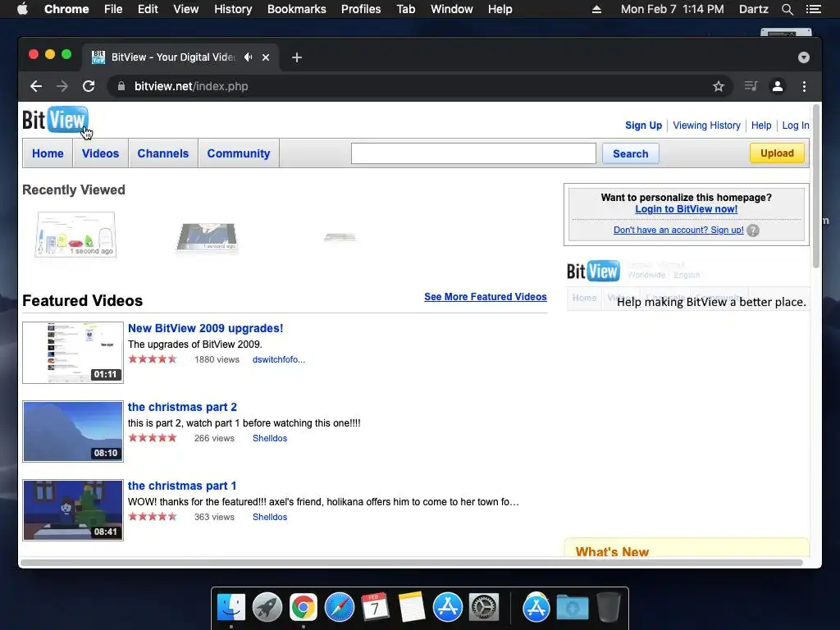840x630 pixels.
Task: Open the christmas part 1 title
Action: point(182,486)
